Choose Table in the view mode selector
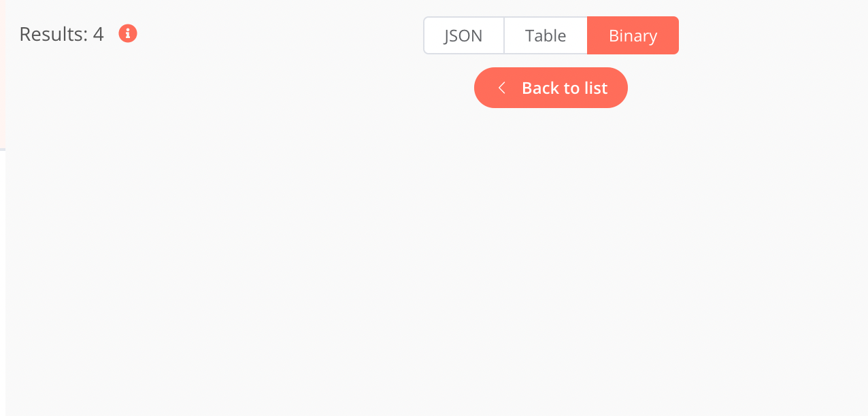Image resolution: width=868 pixels, height=416 pixels. click(x=546, y=35)
